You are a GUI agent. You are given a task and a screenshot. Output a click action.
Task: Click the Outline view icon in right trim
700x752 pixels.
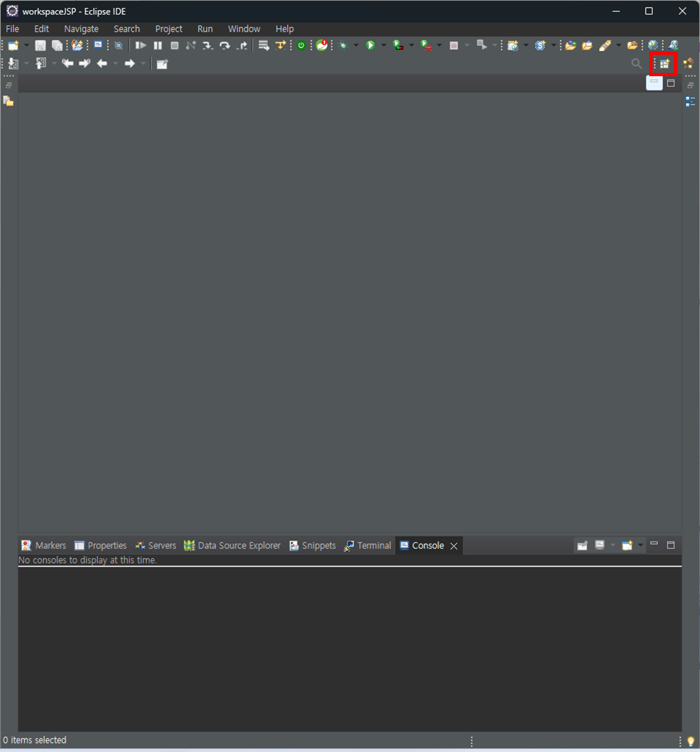(691, 102)
